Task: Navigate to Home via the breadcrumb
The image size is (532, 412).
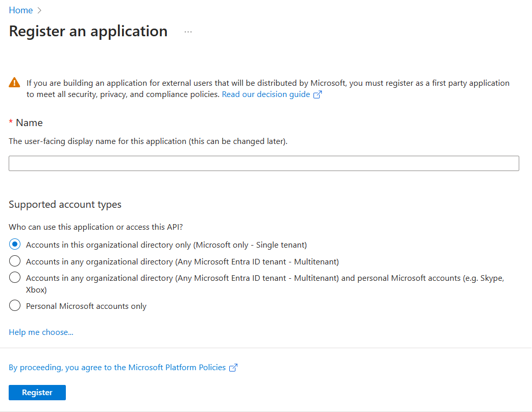Action: [x=20, y=10]
